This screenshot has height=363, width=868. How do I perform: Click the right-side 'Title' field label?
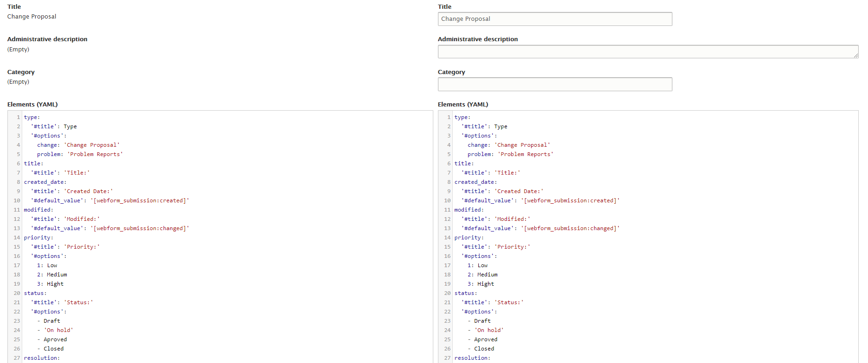point(444,6)
